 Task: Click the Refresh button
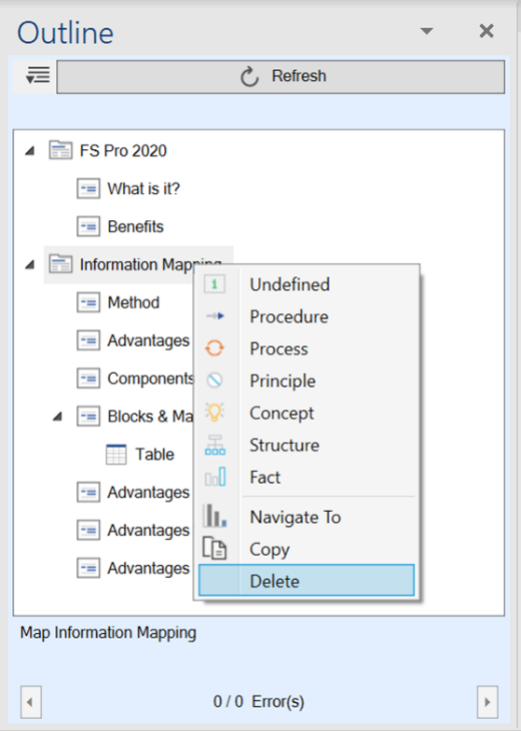281,76
